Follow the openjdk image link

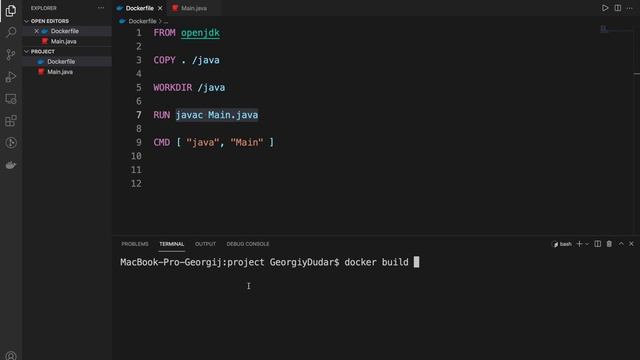pos(200,33)
